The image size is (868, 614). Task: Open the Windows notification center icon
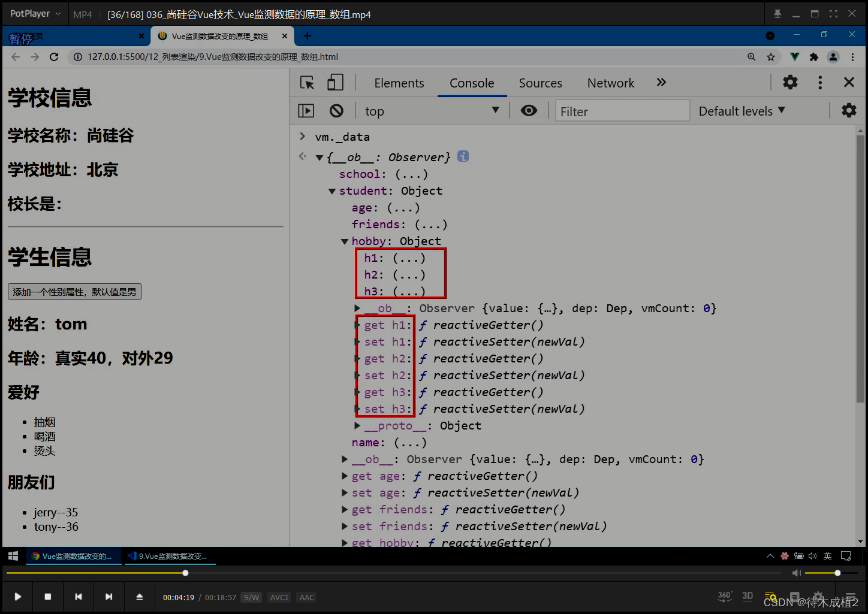(846, 556)
